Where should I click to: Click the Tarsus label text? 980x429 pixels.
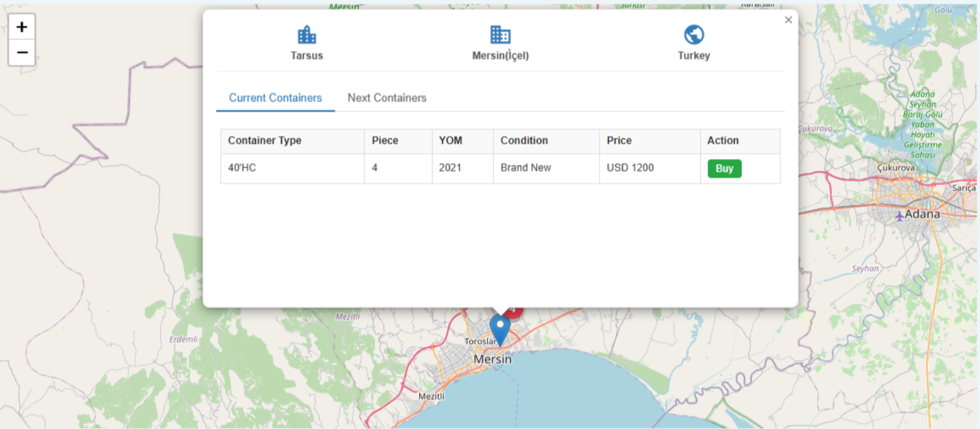pos(306,56)
